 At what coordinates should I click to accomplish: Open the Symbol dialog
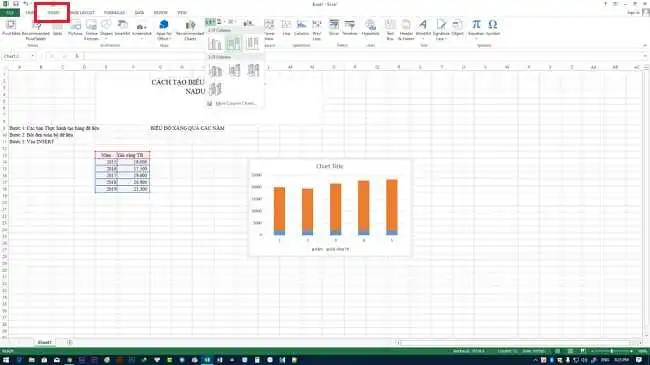point(492,28)
